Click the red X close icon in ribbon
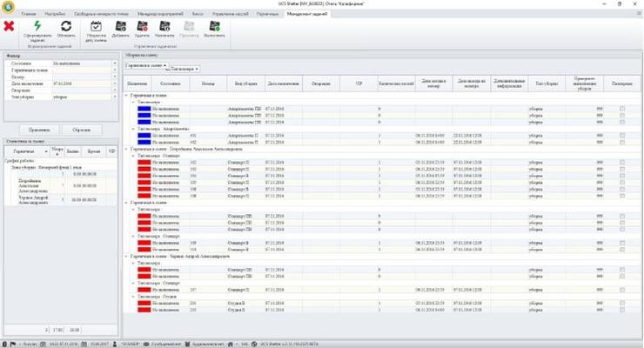The width and height of the screenshot is (644, 348). coord(9,27)
